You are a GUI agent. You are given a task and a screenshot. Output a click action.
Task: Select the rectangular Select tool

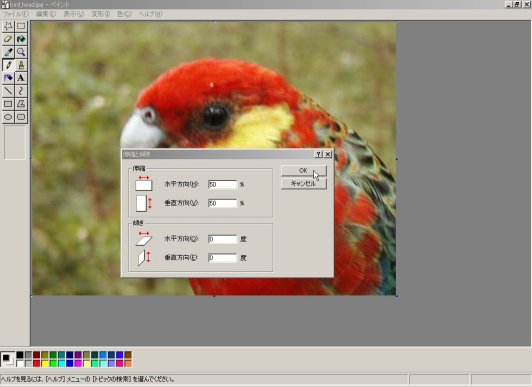21,26
